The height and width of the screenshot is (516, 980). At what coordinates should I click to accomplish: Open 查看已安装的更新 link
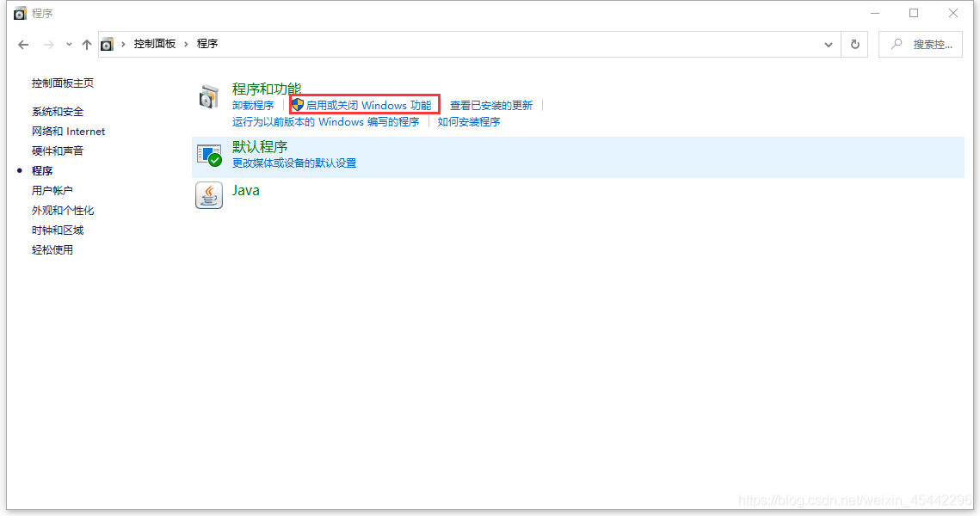(x=491, y=105)
